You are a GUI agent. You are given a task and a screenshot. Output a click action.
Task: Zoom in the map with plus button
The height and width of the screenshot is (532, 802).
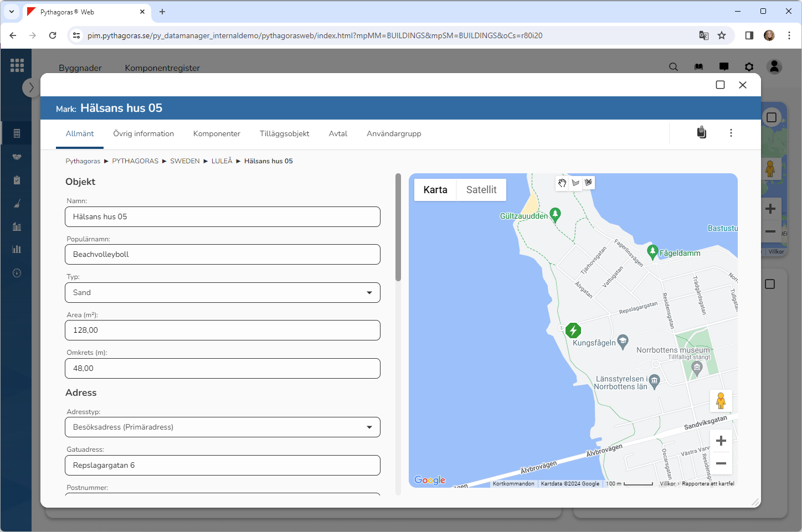click(721, 441)
